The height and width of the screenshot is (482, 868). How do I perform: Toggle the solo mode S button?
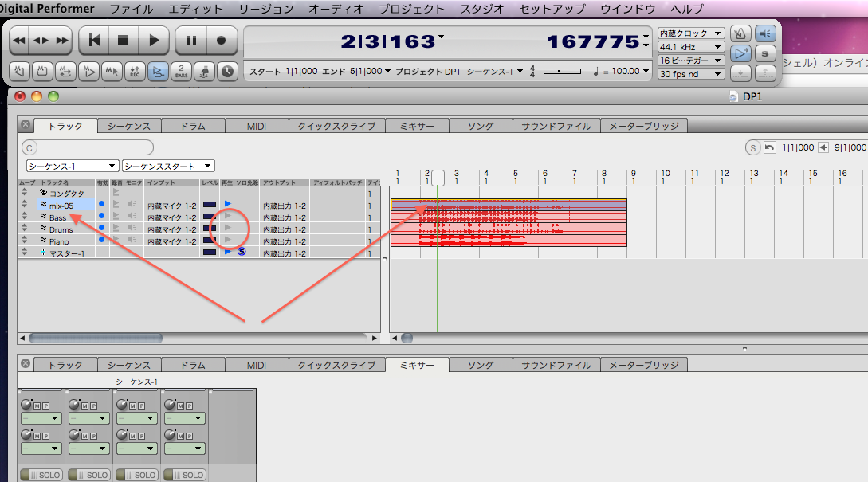[x=765, y=53]
